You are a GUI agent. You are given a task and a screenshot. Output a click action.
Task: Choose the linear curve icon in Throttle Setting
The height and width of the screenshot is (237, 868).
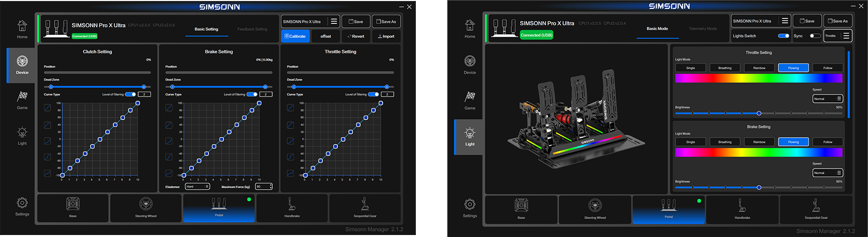click(x=290, y=108)
